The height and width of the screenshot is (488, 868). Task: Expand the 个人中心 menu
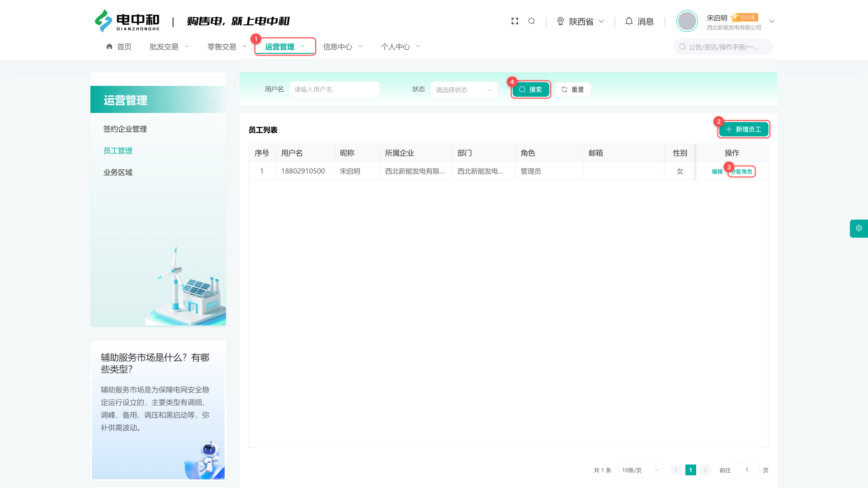[401, 47]
